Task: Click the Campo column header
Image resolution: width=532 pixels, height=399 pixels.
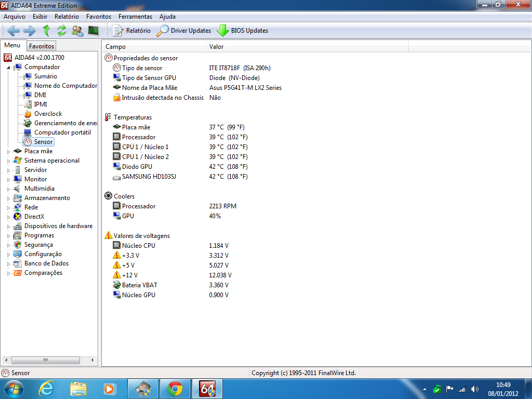Action: (154, 47)
